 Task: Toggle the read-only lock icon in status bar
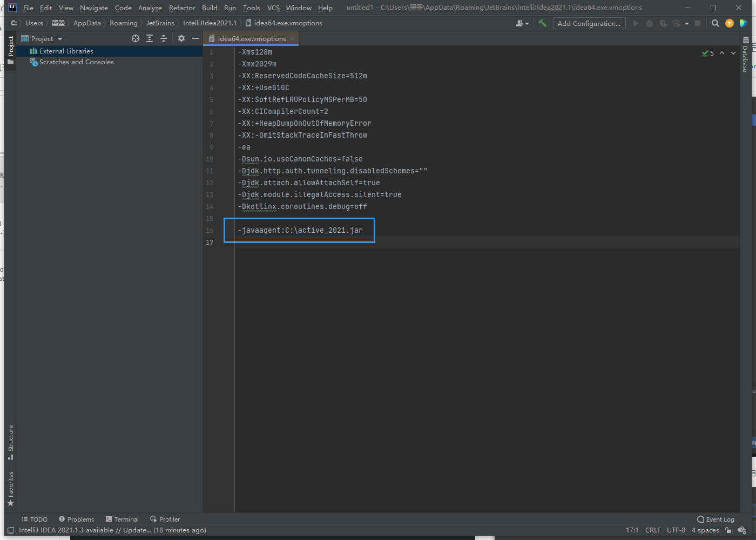(x=728, y=530)
